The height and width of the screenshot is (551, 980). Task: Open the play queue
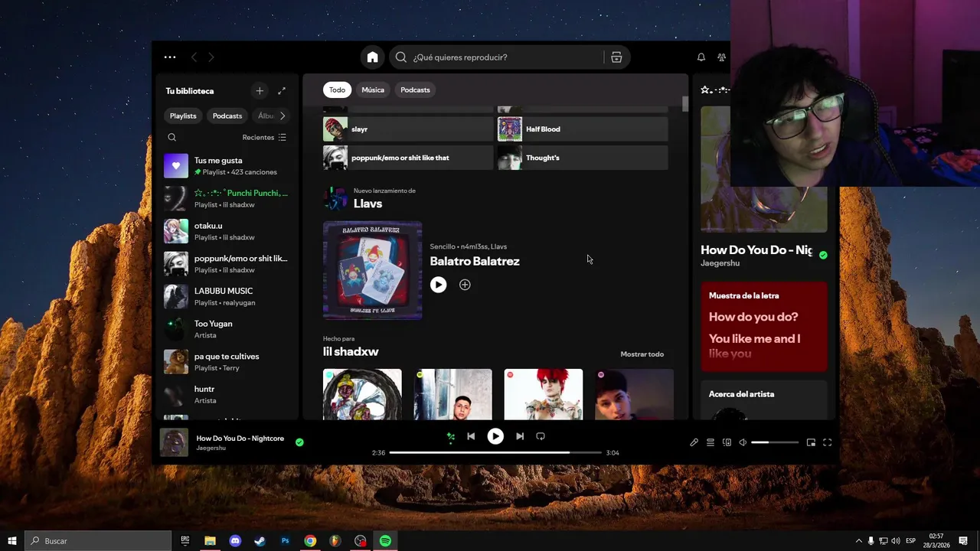point(710,442)
